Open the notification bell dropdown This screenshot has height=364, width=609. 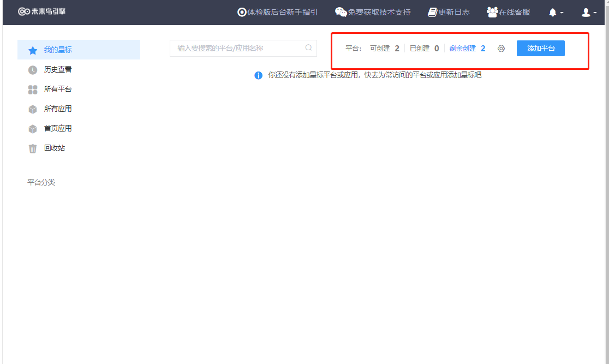coord(556,13)
